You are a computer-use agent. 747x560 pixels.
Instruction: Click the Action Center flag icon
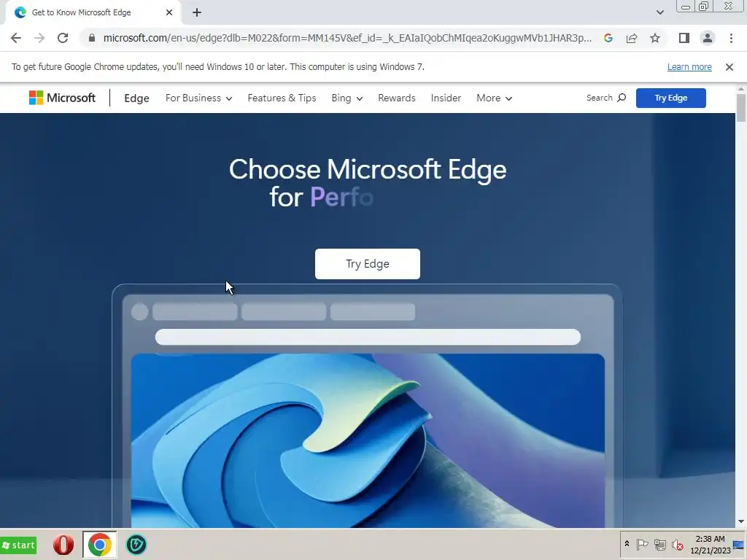642,544
